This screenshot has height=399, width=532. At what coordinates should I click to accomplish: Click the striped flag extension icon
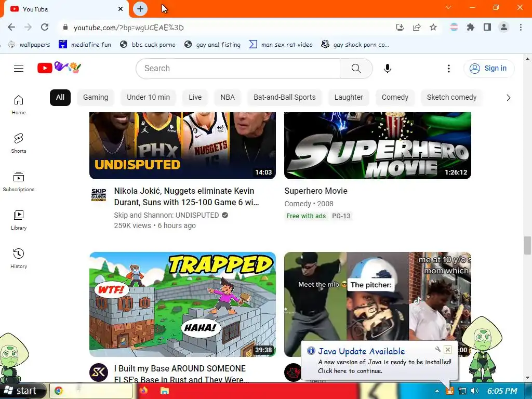pos(454,27)
